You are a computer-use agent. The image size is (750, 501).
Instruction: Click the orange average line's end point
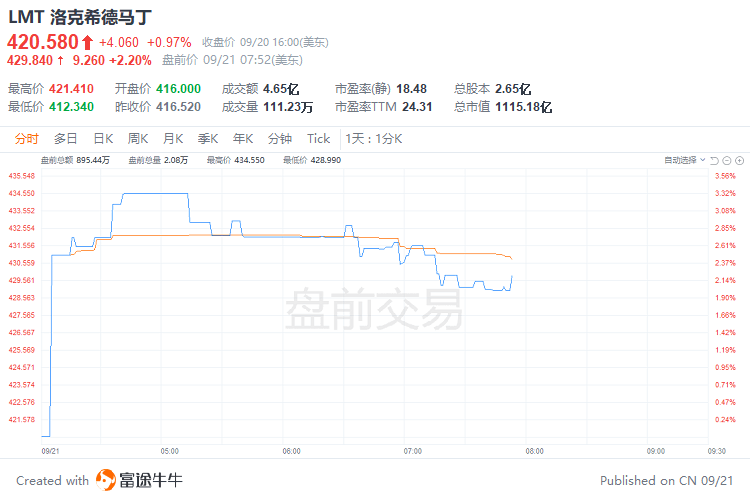click(512, 259)
